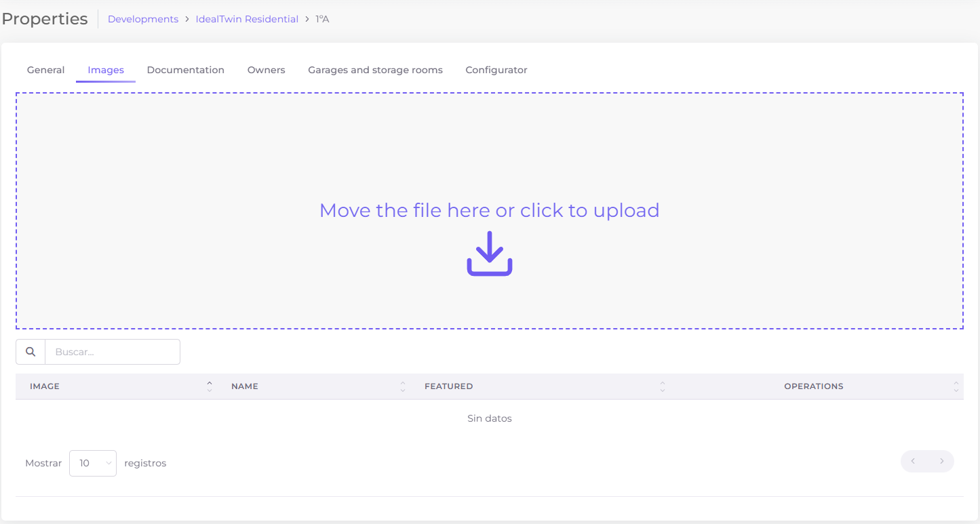Sort by IMAGE column arrows
Viewport: 980px width, 524px height.
click(x=210, y=386)
